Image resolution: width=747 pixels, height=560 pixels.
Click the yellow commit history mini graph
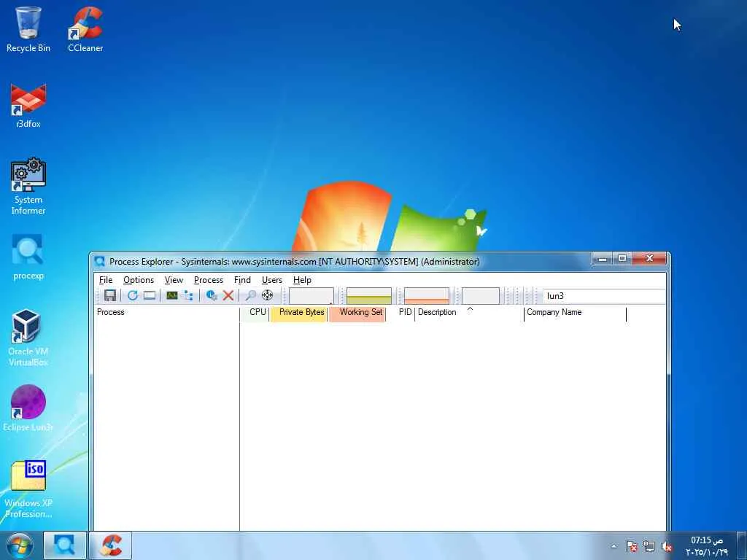[368, 296]
